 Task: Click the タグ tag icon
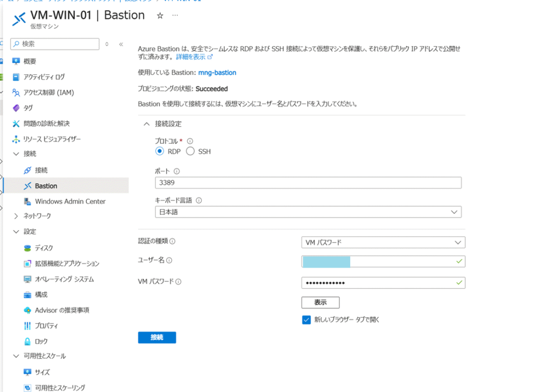16,108
